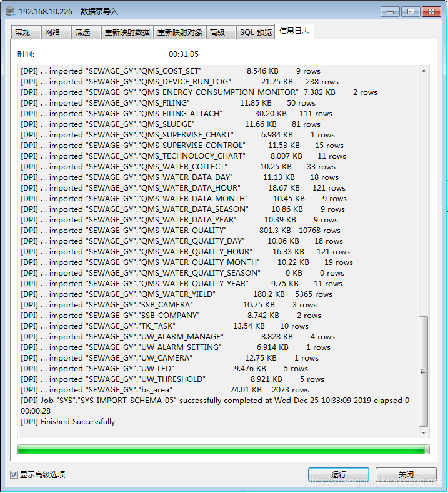Click the UW_CAMERA log line
448x493 pixels.
click(169, 358)
